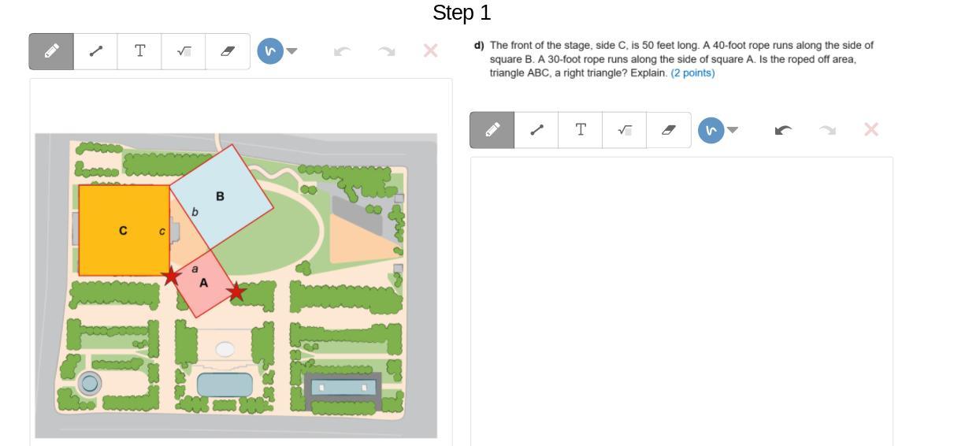Toggle the square root tool above the map
Viewport: 980px width, 446px height.
pos(184,51)
